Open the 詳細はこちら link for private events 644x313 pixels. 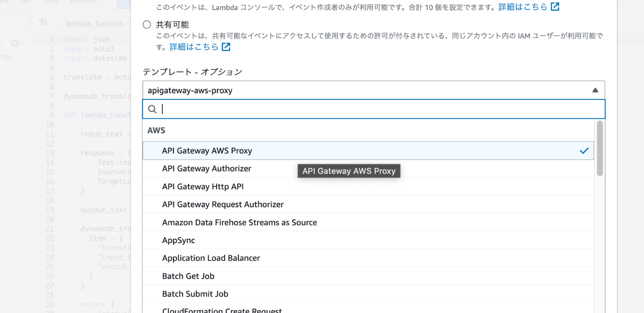point(523,7)
